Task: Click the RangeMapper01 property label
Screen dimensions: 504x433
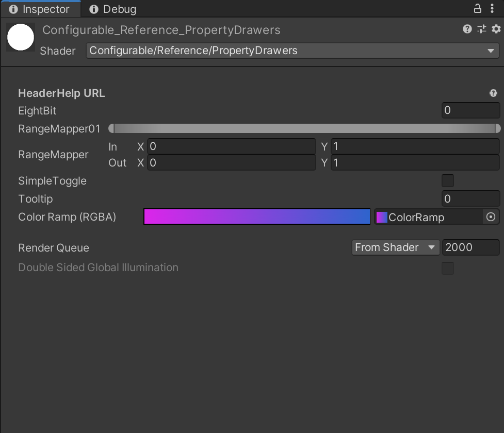Action: tap(59, 129)
